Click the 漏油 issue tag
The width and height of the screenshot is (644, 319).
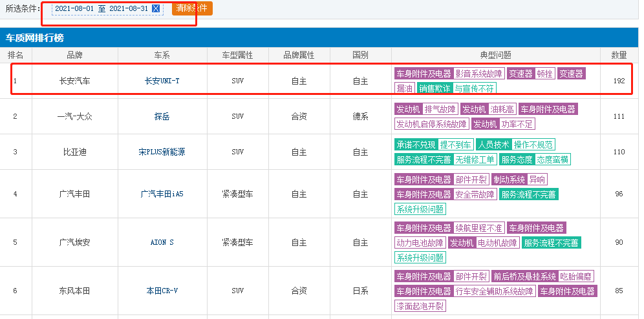pos(404,88)
